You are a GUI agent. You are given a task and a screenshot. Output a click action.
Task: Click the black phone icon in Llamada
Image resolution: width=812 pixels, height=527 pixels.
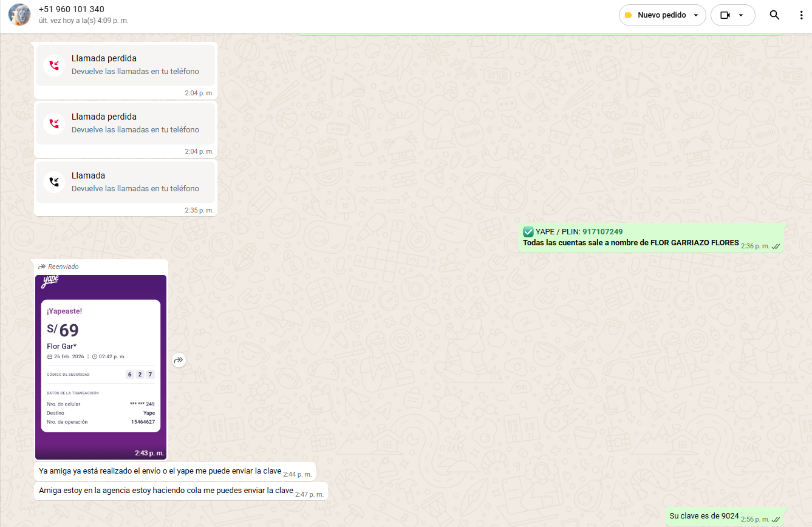[x=54, y=182]
